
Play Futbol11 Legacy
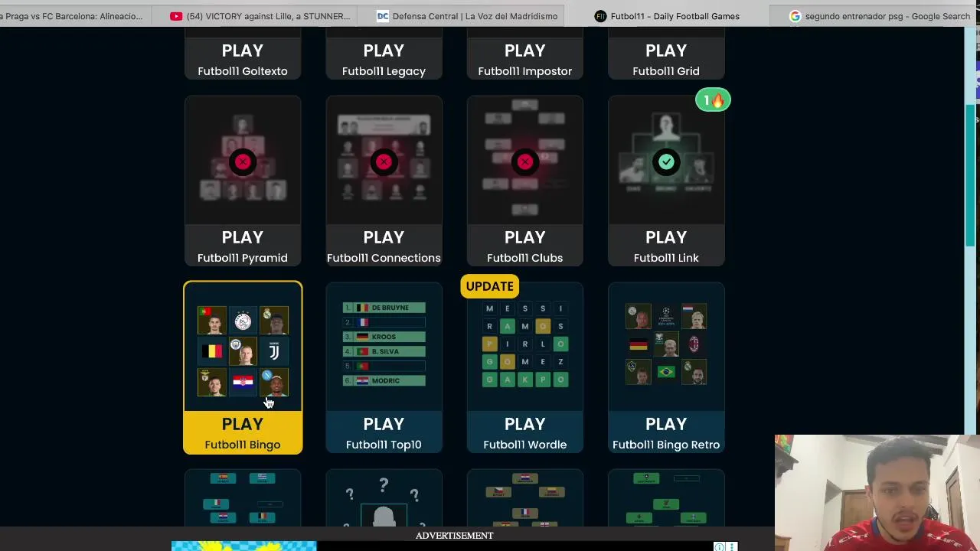[384, 60]
